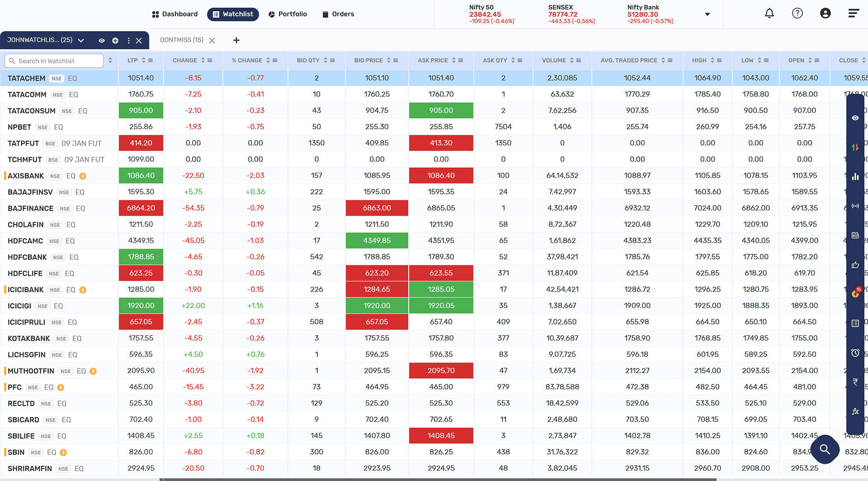Image resolution: width=868 pixels, height=481 pixels.
Task: Close the DONTMISS watchlist tab
Action: (212, 41)
